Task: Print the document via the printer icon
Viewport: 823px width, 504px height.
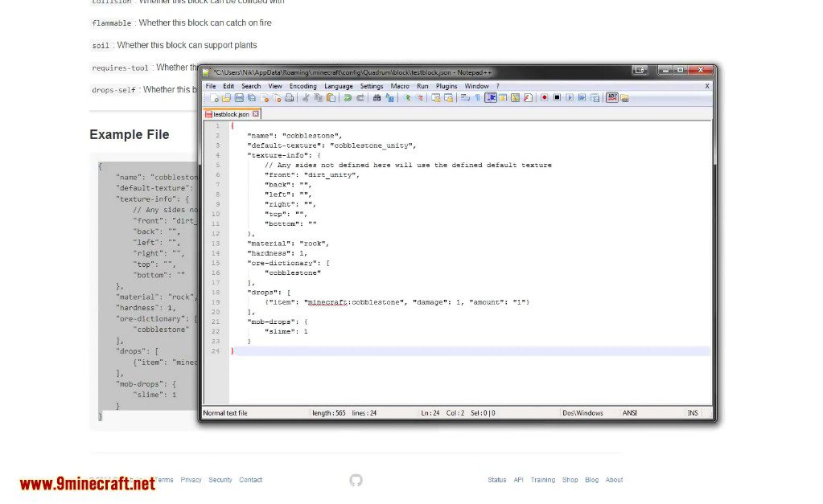Action: tap(289, 98)
